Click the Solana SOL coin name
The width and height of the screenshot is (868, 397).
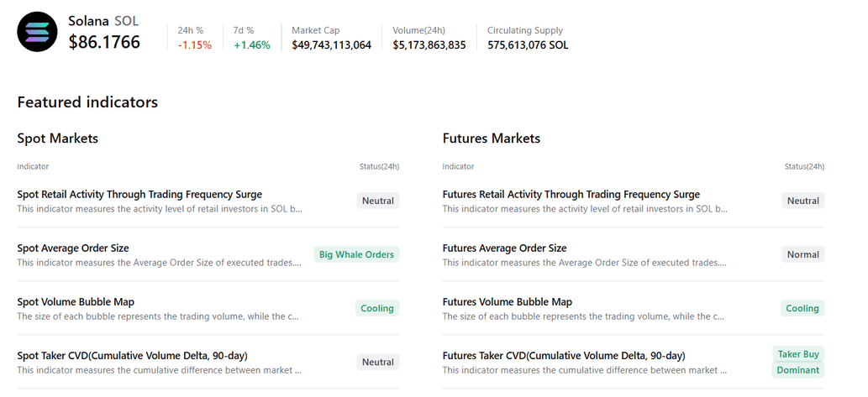103,22
